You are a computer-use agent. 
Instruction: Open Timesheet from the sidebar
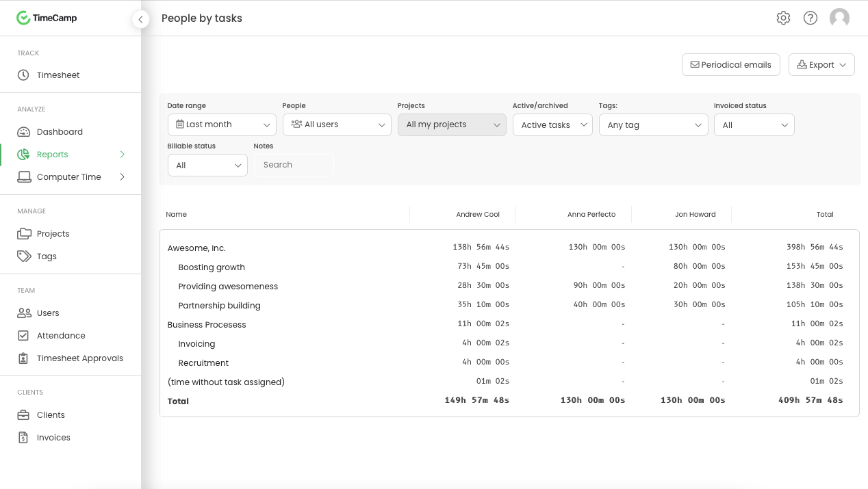[58, 75]
